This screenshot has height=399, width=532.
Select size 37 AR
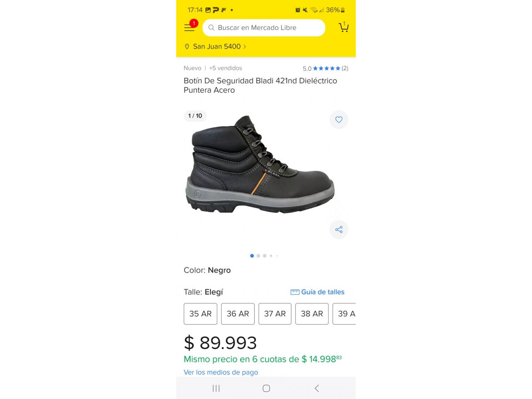coord(275,314)
